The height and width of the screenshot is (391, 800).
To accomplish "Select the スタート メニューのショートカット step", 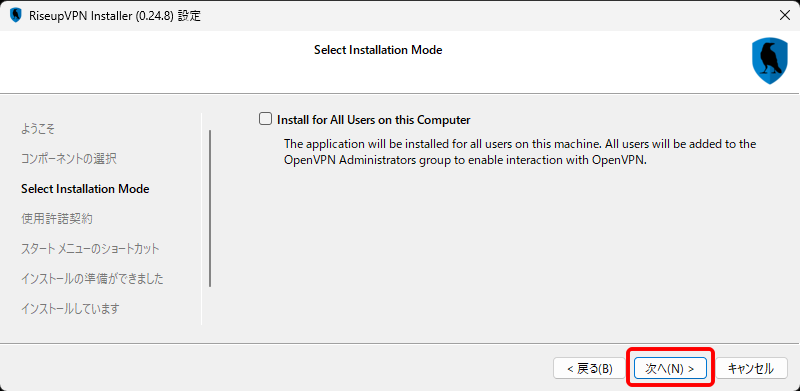I will pos(90,249).
